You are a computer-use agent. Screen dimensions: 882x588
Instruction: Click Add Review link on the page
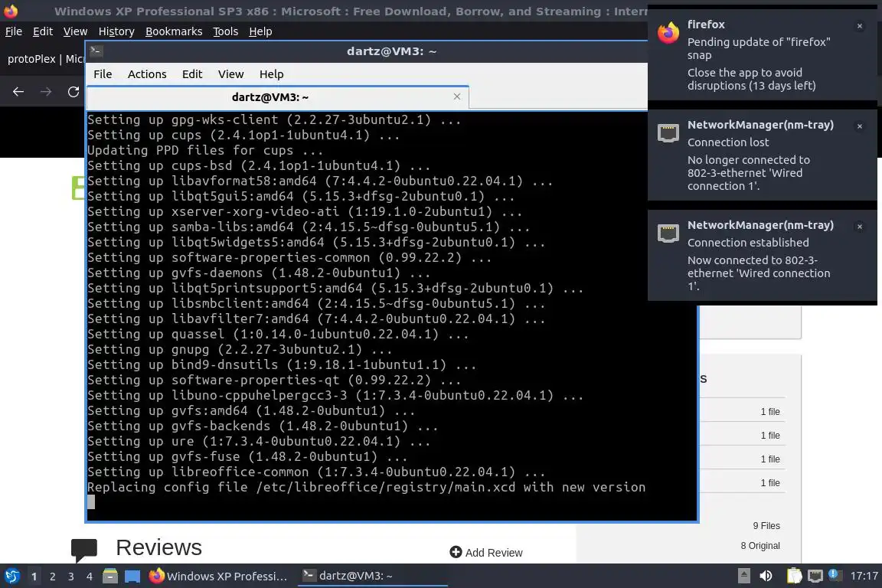coord(493,553)
